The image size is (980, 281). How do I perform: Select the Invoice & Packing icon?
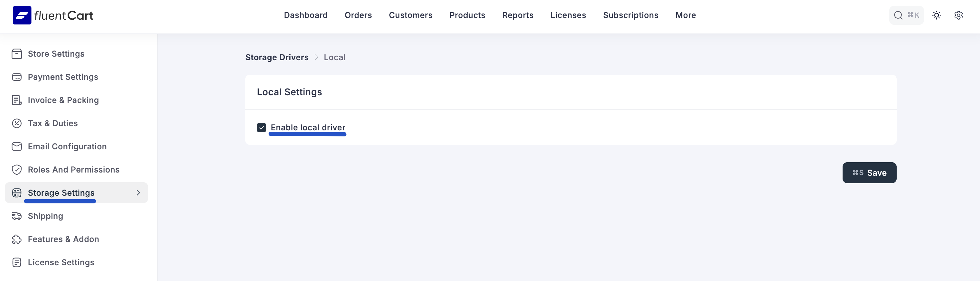(17, 100)
